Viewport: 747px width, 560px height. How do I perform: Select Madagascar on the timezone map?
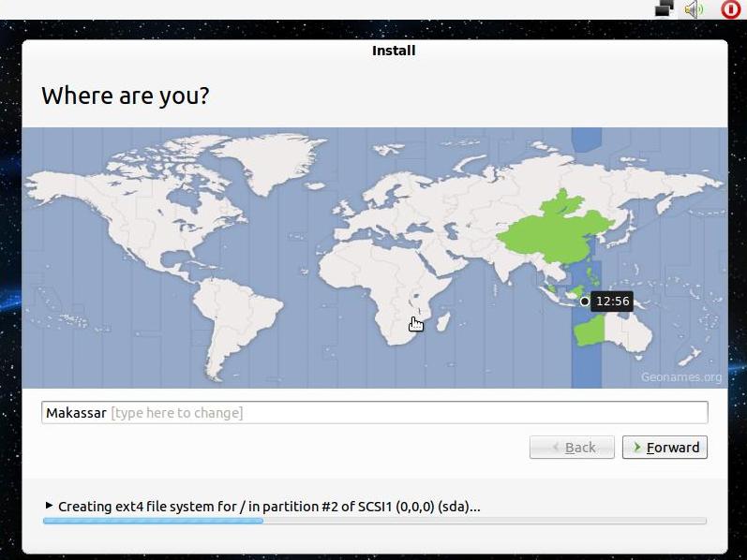[443, 322]
